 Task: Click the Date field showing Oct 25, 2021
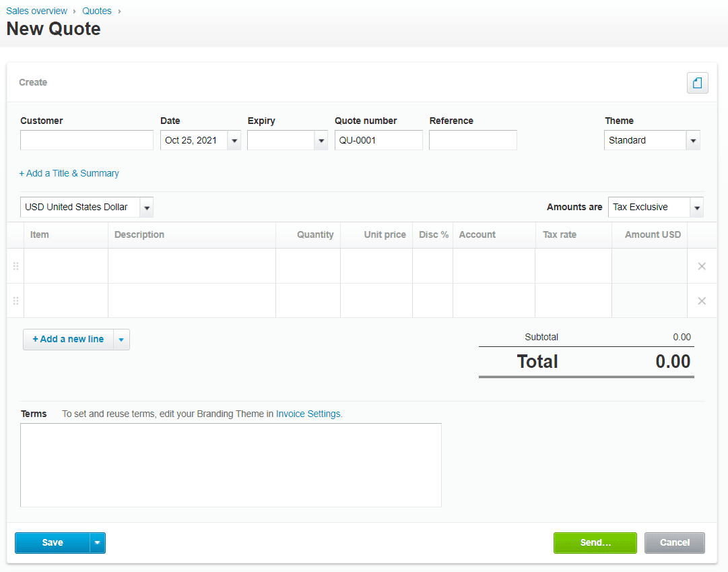coord(194,140)
